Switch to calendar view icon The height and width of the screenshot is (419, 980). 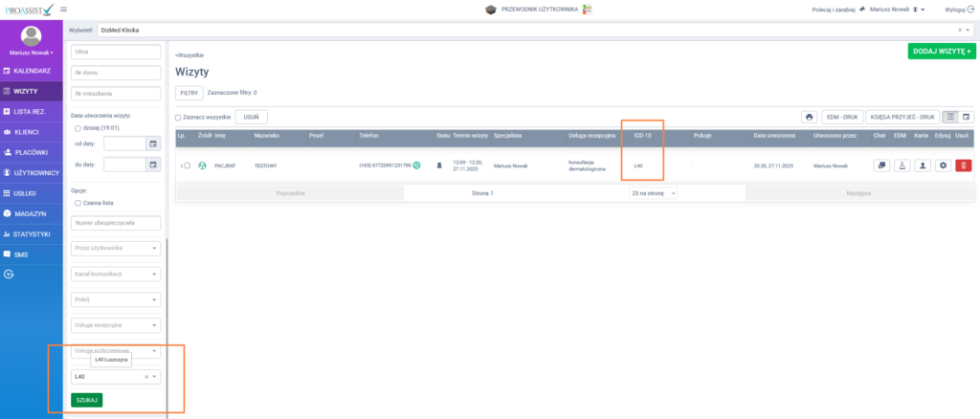click(966, 117)
